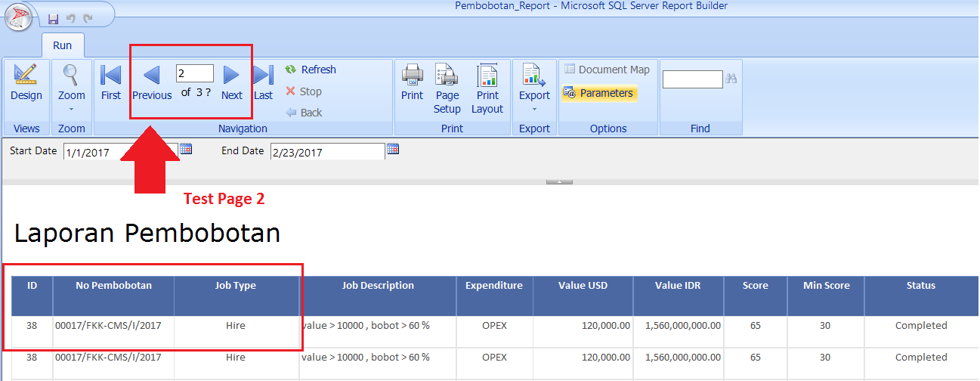
Task: Switch to Design view
Action: (26, 82)
